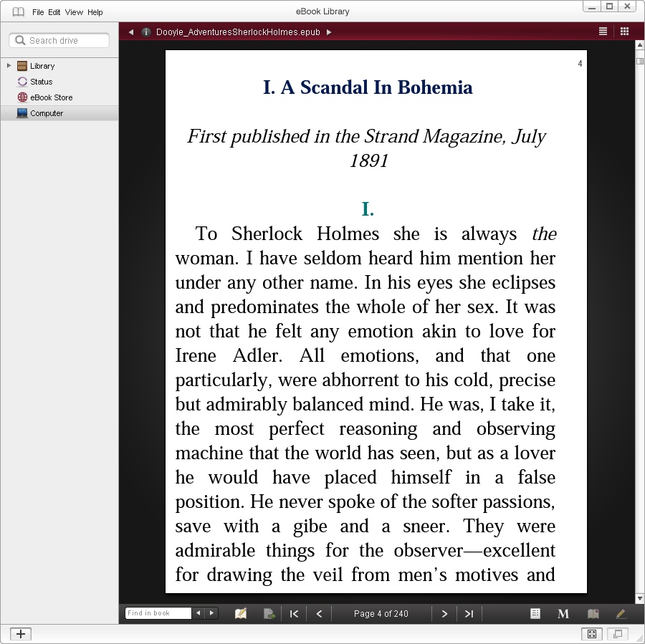Screen dimensions: 645x644
Task: Toggle windowed mode button
Action: pos(618,634)
